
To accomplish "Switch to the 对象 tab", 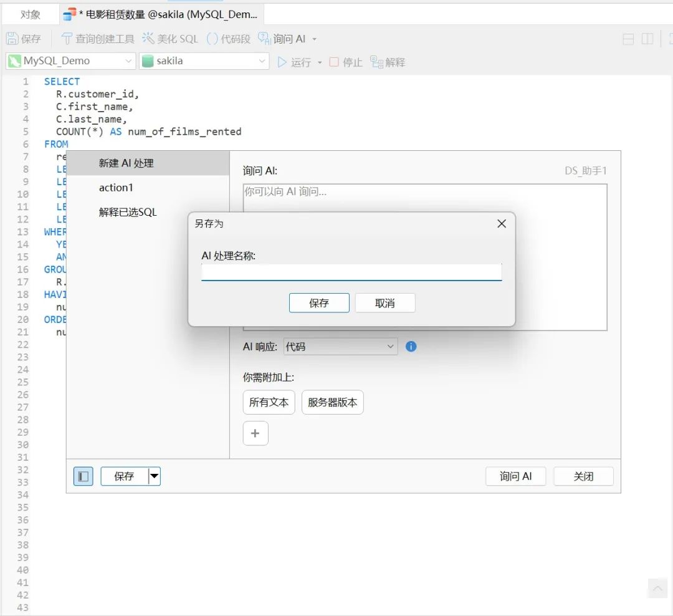I will pos(29,13).
